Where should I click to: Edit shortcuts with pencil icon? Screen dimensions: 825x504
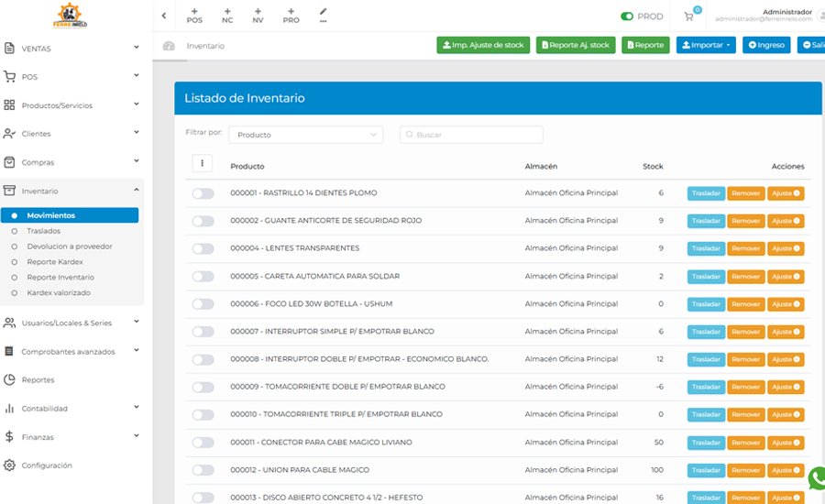pyautogui.click(x=323, y=15)
